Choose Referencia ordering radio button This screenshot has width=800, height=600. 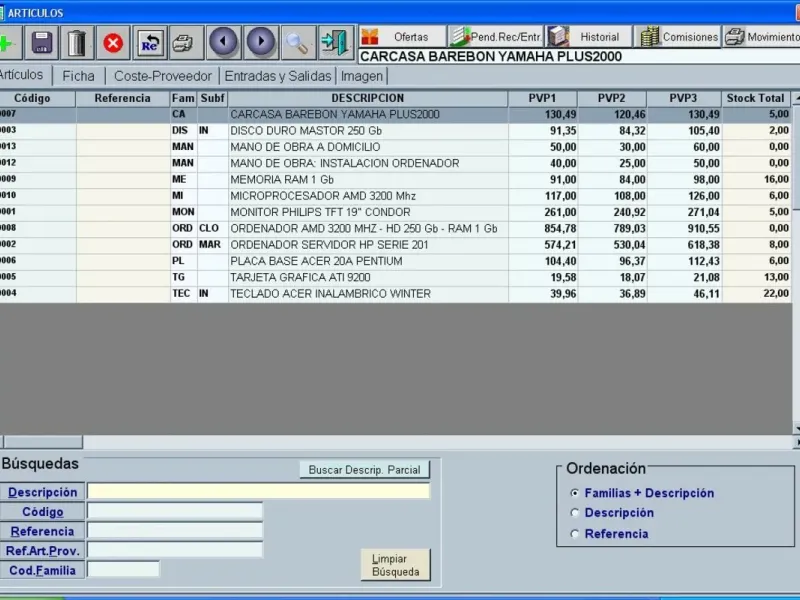575,534
